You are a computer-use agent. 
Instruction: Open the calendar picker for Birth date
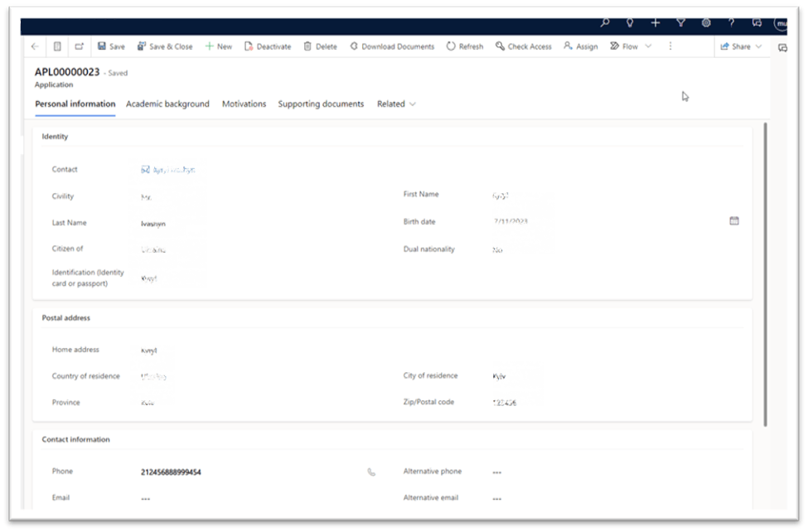[733, 220]
